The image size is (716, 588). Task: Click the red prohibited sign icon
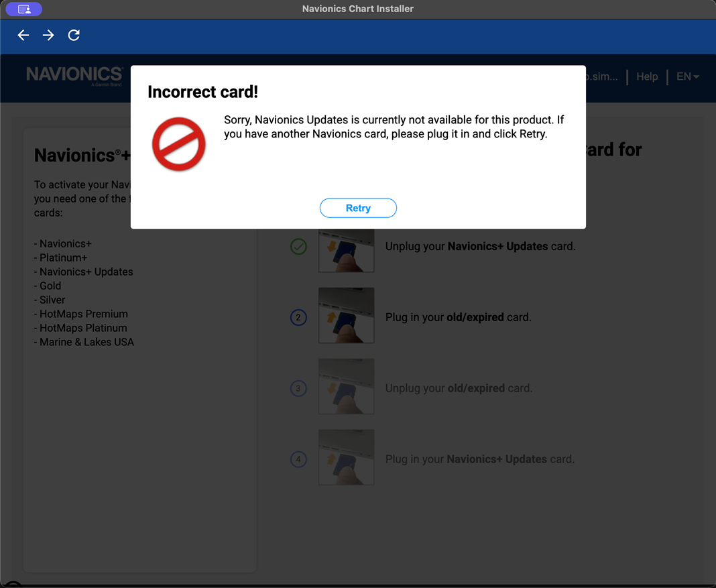[x=178, y=143]
